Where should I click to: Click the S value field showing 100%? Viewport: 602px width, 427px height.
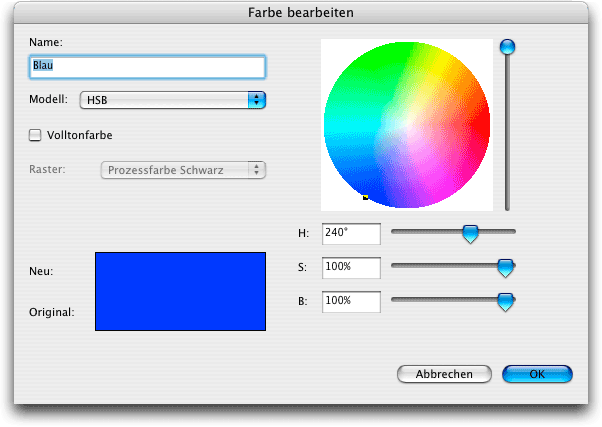click(x=351, y=268)
